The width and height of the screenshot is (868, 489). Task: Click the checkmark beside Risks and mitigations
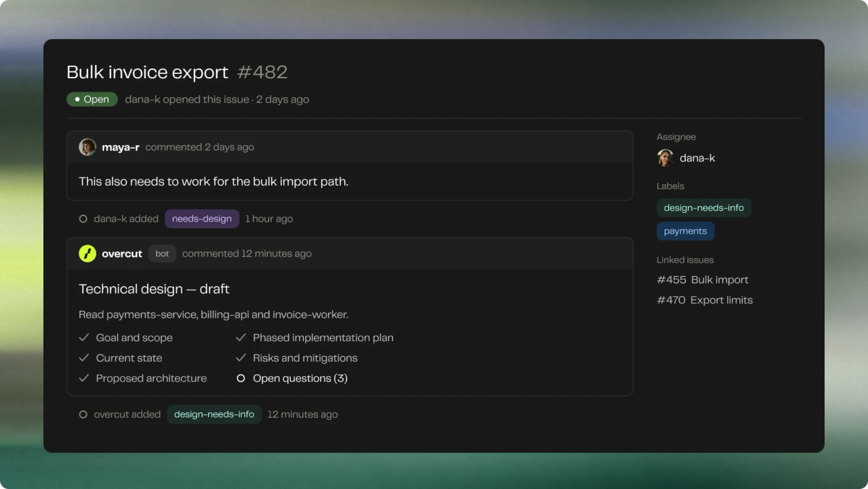click(x=241, y=358)
